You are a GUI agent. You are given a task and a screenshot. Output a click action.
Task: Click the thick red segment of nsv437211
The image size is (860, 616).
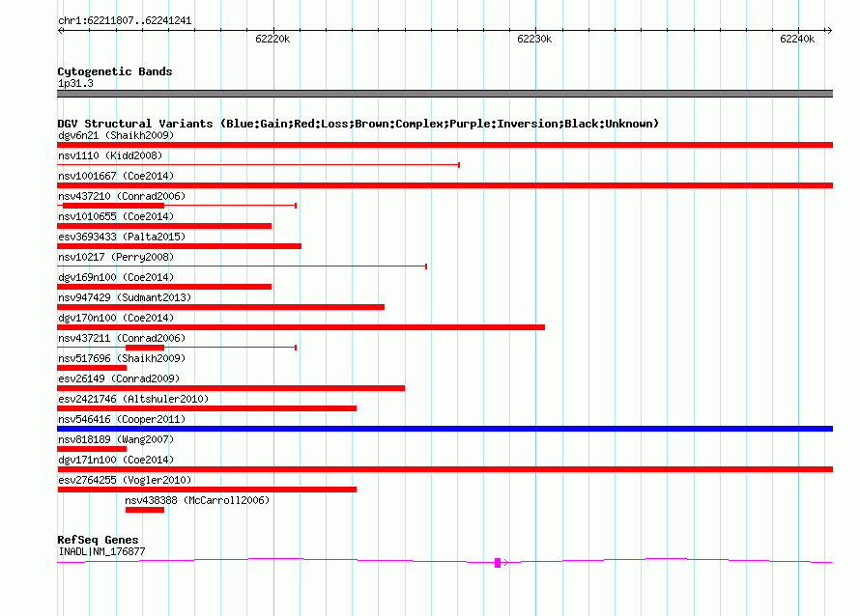145,348
